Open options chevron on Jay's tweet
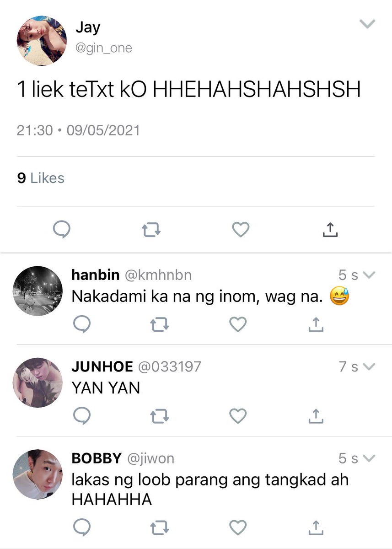The image size is (392, 549). (367, 24)
